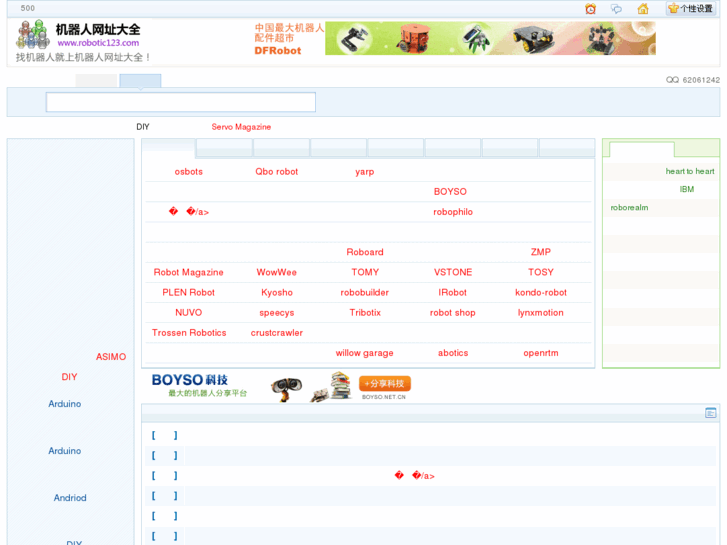Open the willow garage link
This screenshot has height=545, width=727.
365,353
